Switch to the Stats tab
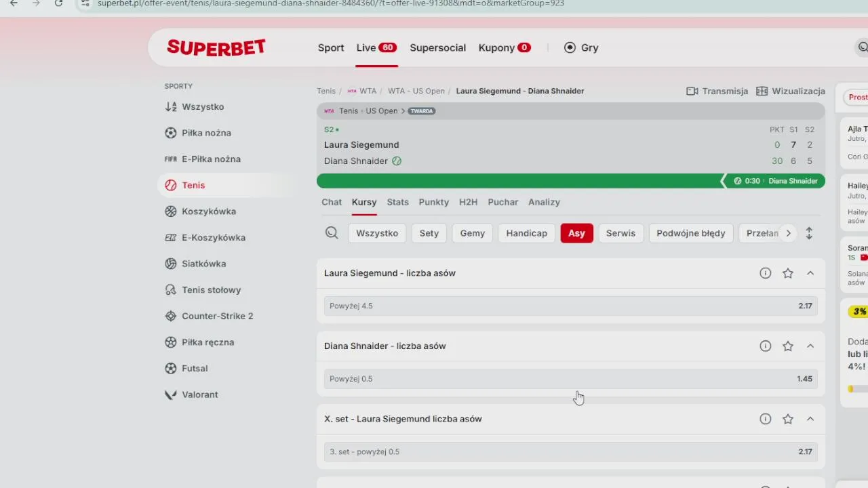Viewport: 868px width, 488px height. click(x=398, y=202)
